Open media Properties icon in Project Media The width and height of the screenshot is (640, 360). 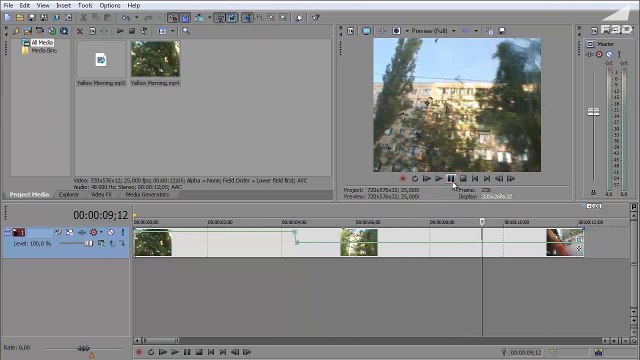pos(92,31)
